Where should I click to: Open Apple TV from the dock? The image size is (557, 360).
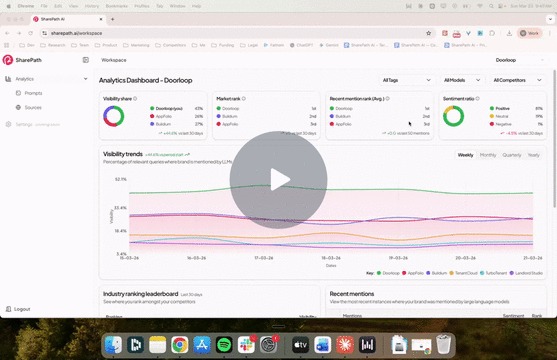301,345
